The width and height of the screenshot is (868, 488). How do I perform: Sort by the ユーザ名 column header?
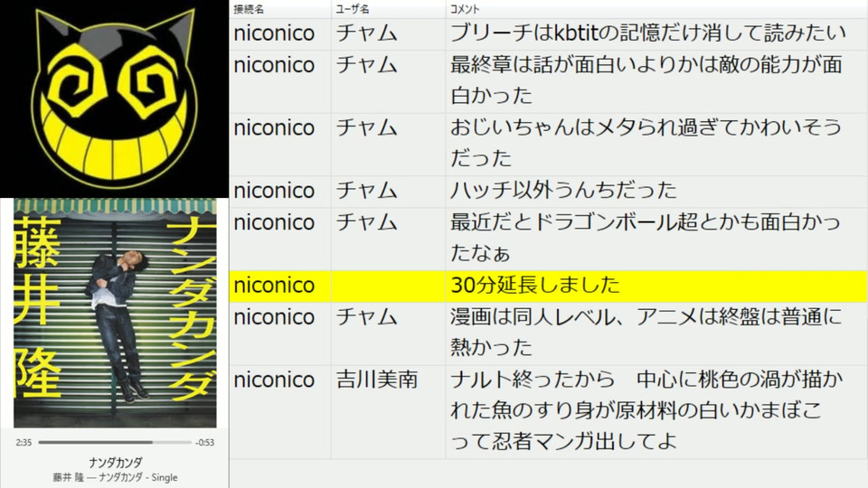coord(353,9)
